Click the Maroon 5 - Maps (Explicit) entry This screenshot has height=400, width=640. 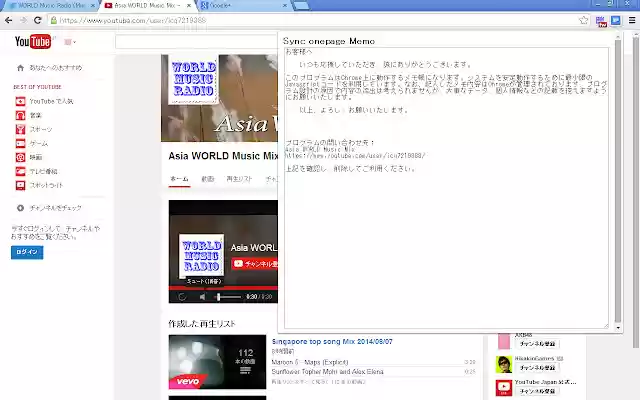click(x=310, y=362)
